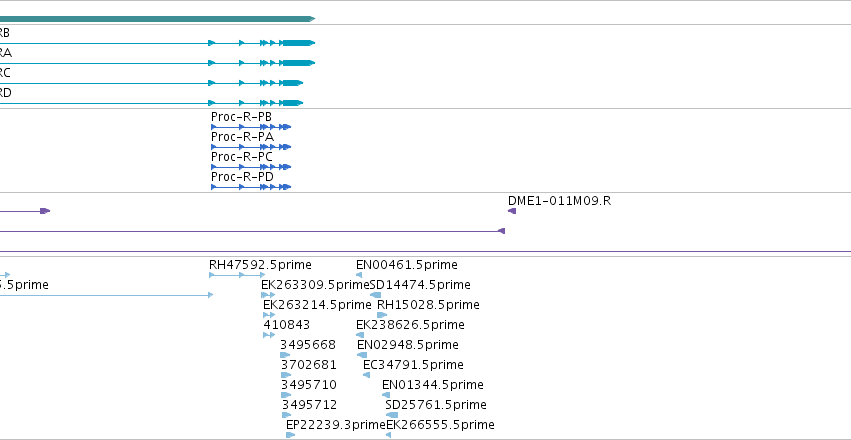Click the SD14474.5prime arrow glyph

click(x=375, y=295)
